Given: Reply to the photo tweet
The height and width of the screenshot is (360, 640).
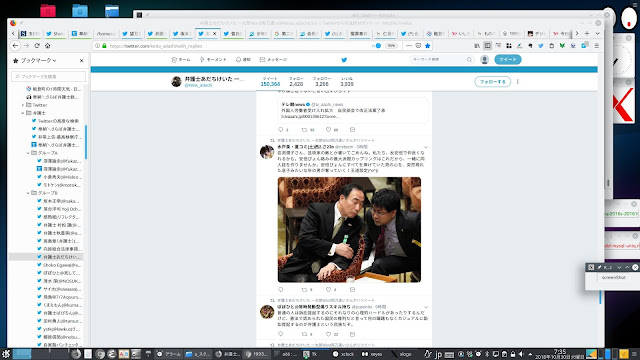Looking at the screenshot, I should (280, 289).
